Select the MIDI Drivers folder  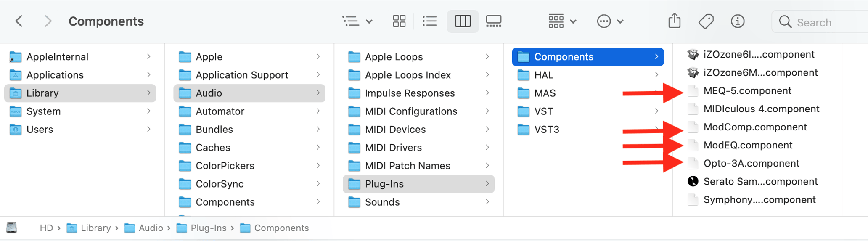pyautogui.click(x=418, y=147)
